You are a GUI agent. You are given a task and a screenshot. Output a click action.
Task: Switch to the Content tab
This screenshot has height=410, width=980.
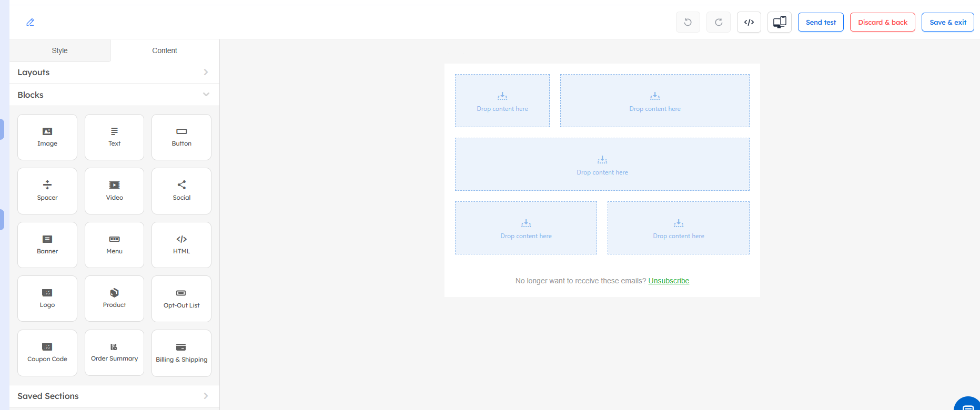click(x=165, y=50)
